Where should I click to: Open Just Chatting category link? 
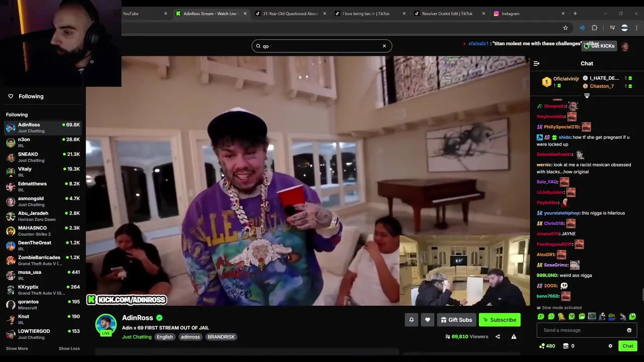click(136, 337)
